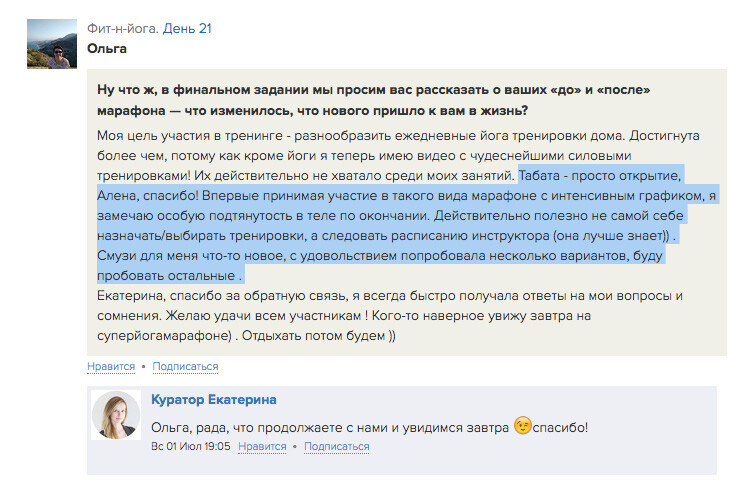Like Екатерина's comment via Нравится
This screenshot has width=748, height=497.
[262, 446]
